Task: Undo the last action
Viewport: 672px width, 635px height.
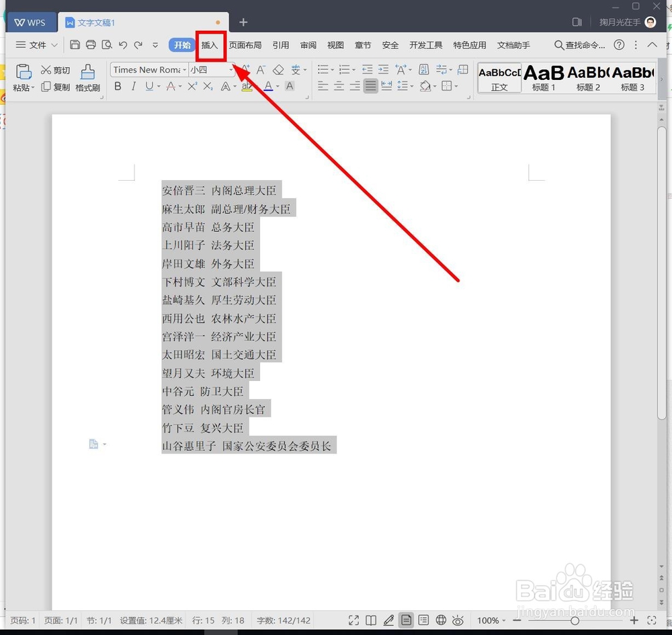Action: point(123,45)
